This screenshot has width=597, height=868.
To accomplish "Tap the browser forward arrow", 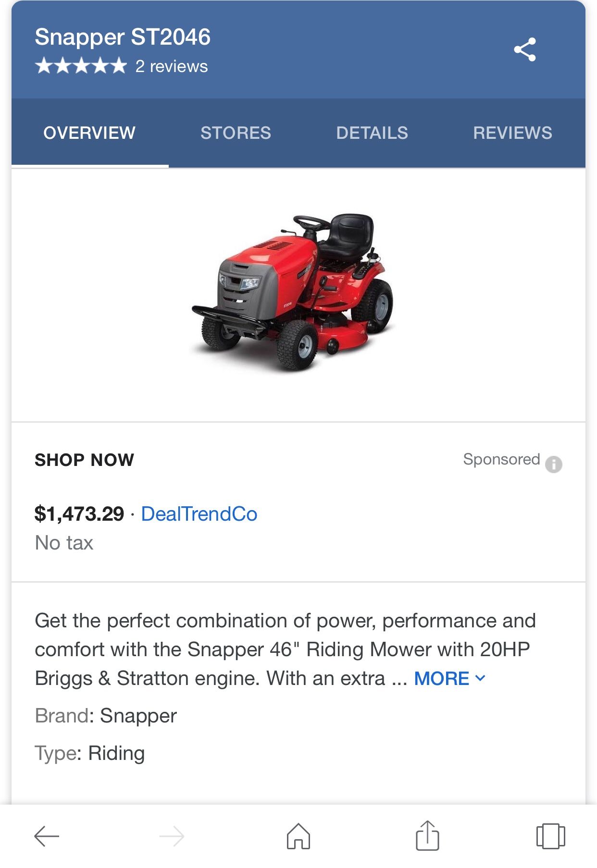I will [172, 836].
